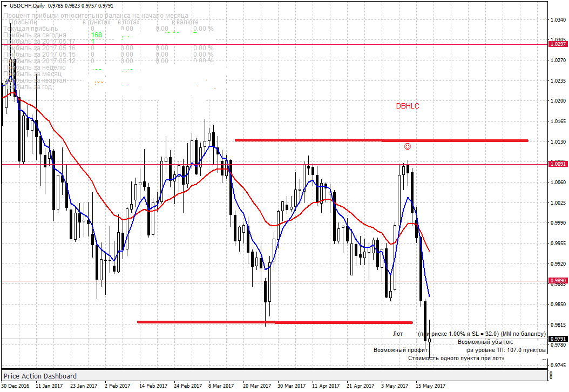Click the Price Action Dashboard label
The width and height of the screenshot is (569, 392).
click(40, 376)
